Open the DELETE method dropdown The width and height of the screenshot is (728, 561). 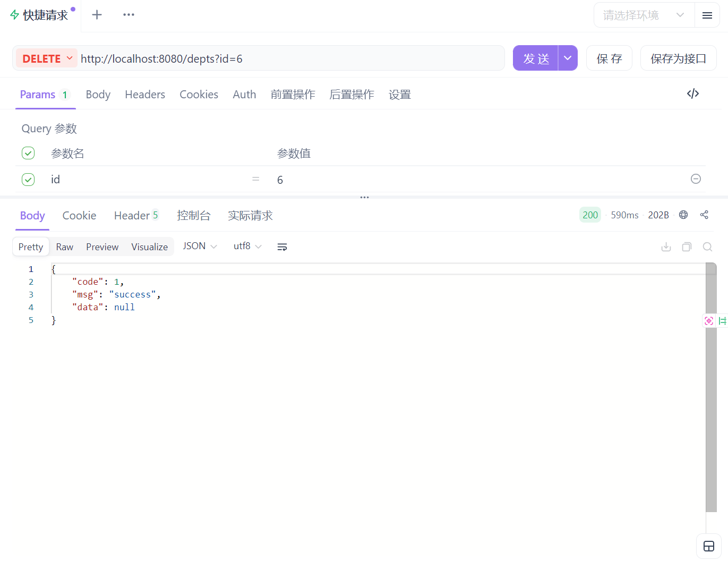47,58
